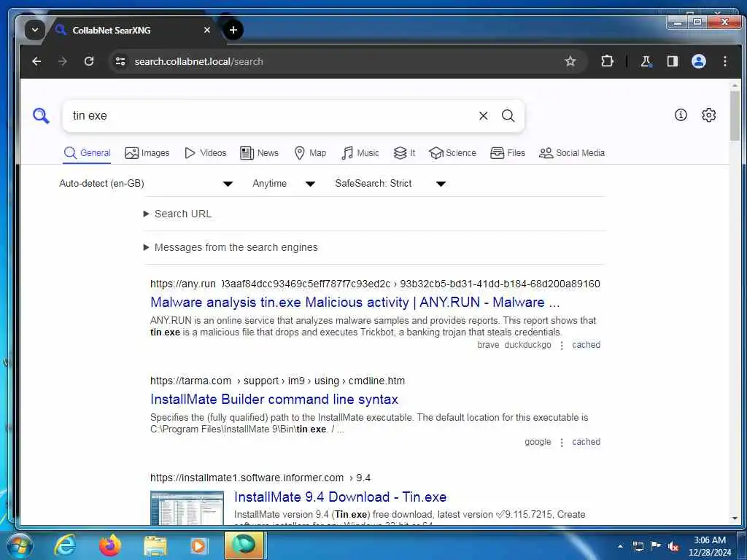Clear the search query text
Viewport: 747px width, 560px height.
pyautogui.click(x=483, y=116)
